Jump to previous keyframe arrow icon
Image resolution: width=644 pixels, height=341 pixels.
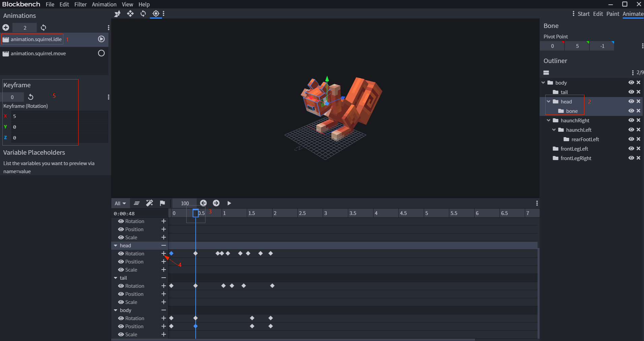tap(203, 203)
